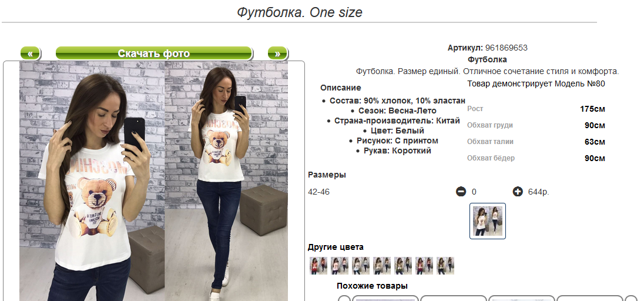This screenshot has width=644, height=301.
Task: Go to next photo with » button
Action: coord(278,53)
